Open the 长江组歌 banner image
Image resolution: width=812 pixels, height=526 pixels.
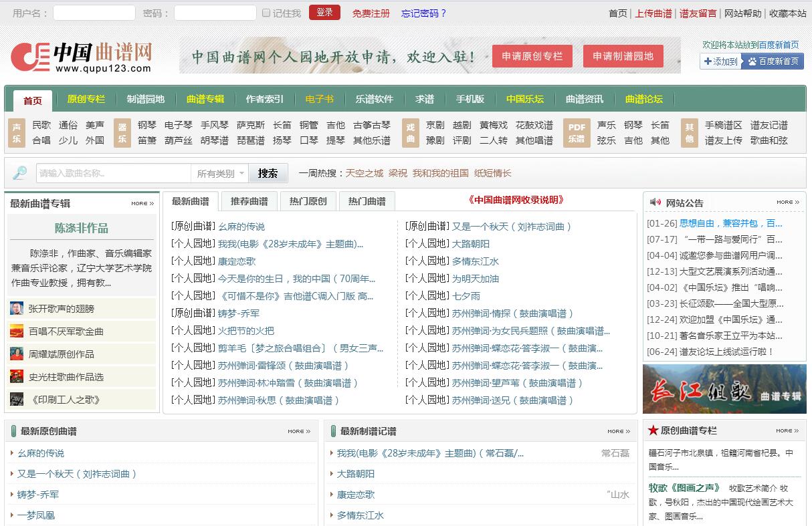724,389
